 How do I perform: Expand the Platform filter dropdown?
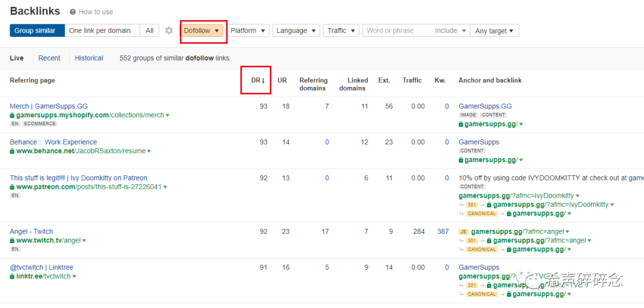click(x=247, y=30)
